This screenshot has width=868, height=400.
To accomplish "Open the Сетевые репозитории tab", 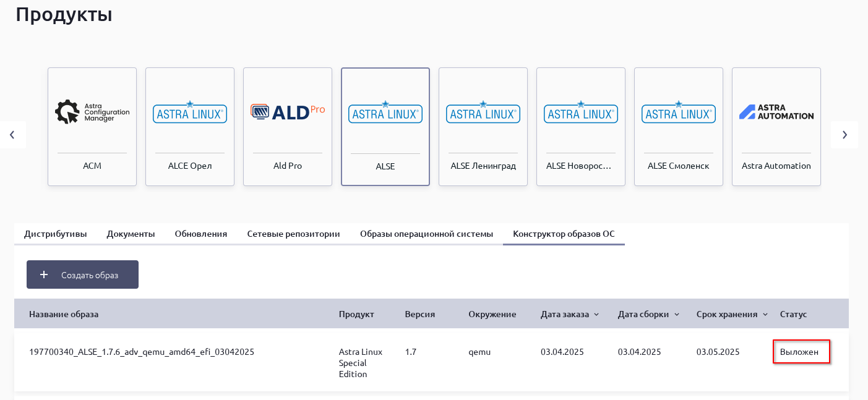I will (x=293, y=234).
